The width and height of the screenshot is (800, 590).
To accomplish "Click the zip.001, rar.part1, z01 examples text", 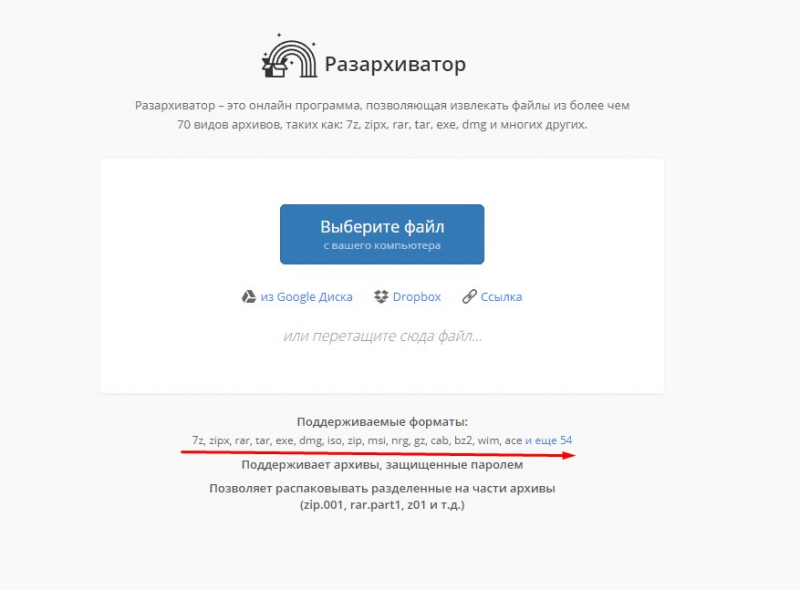I will (382, 505).
